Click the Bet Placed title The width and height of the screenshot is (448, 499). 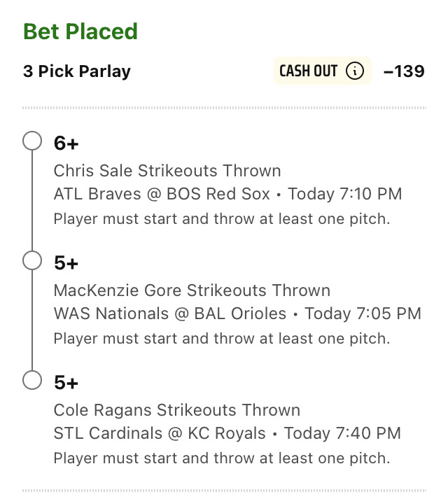(x=80, y=31)
